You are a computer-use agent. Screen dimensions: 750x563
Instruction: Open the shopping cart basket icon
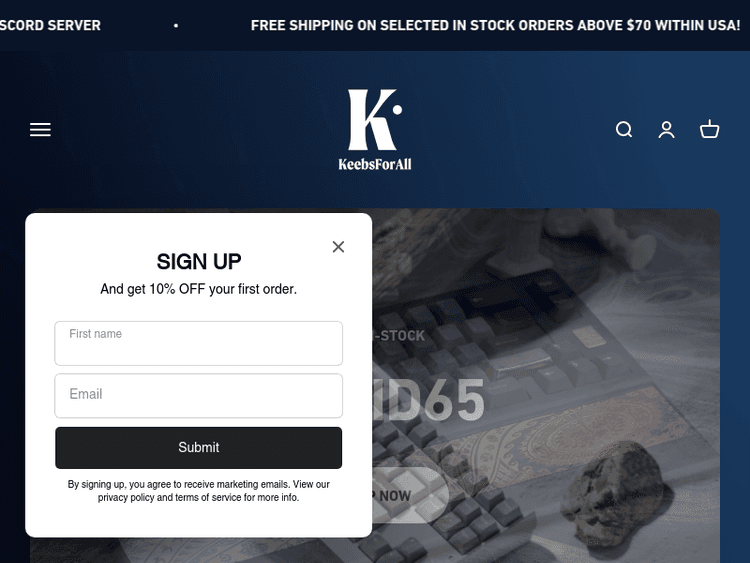(709, 129)
